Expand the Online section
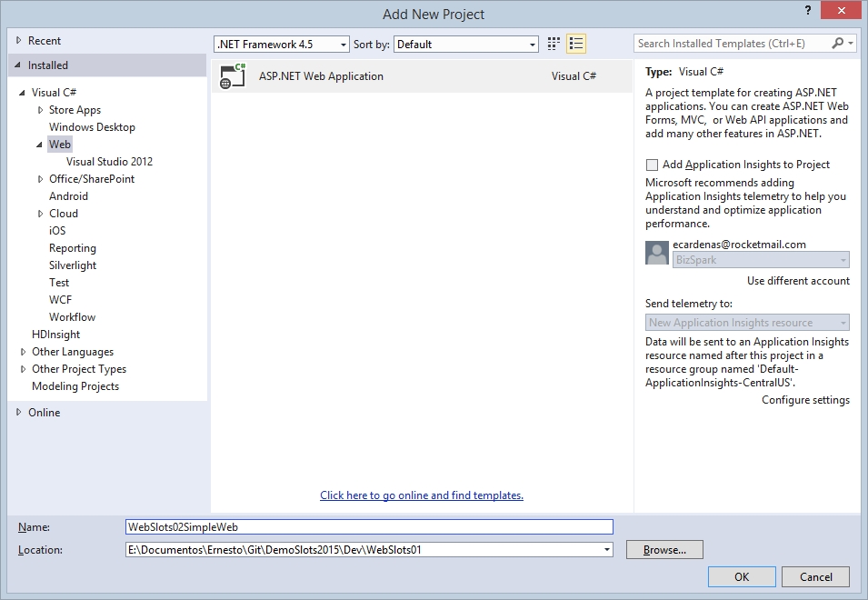 [x=19, y=413]
